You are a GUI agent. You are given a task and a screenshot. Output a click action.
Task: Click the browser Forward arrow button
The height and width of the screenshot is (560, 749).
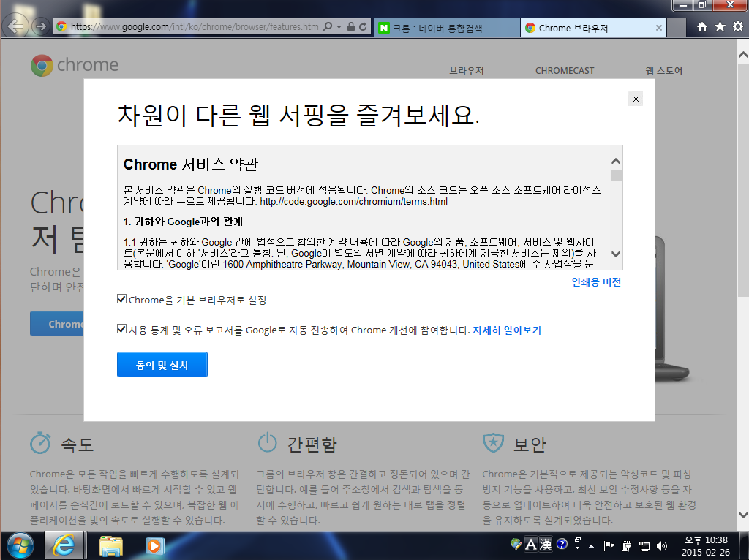pos(41,26)
